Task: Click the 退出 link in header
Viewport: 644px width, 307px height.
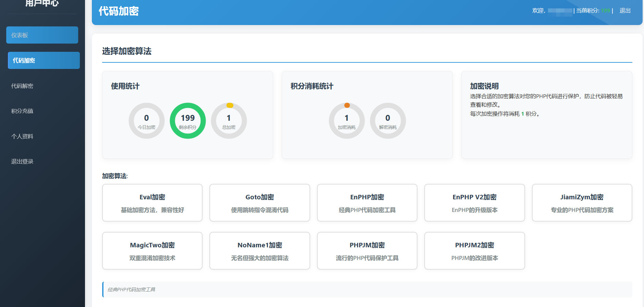Action: click(x=625, y=11)
